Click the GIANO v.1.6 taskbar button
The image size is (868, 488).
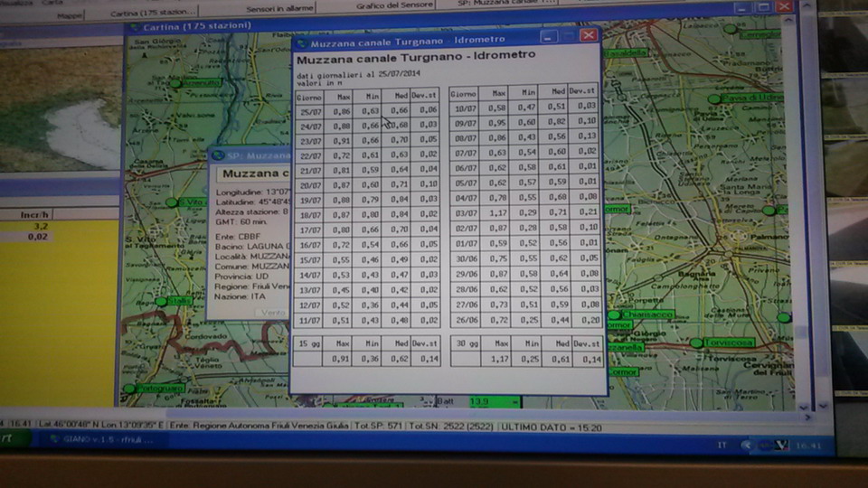99,439
